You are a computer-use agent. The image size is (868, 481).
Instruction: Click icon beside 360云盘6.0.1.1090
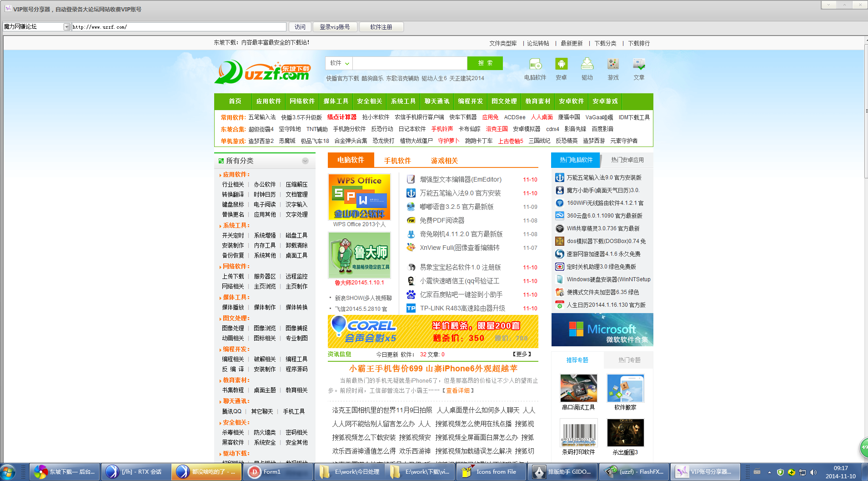(x=560, y=216)
